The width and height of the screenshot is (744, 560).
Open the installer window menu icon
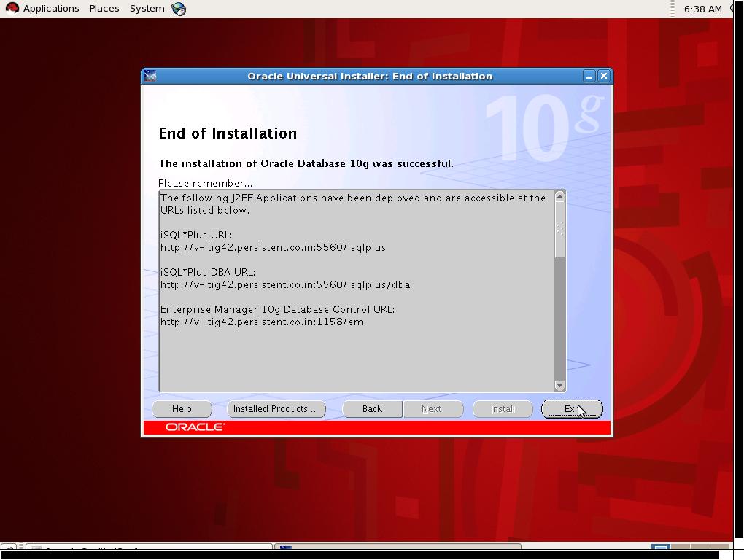150,76
